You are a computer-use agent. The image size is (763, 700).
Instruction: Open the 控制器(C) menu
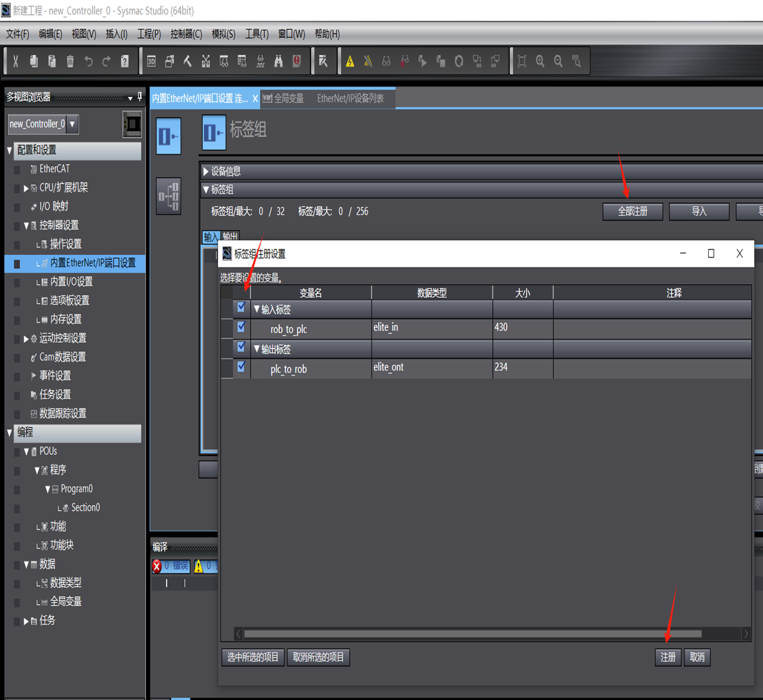point(186,34)
